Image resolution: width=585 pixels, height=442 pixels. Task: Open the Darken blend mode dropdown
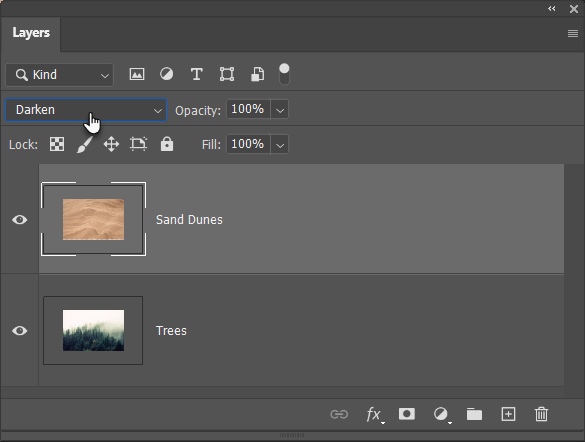click(x=86, y=110)
